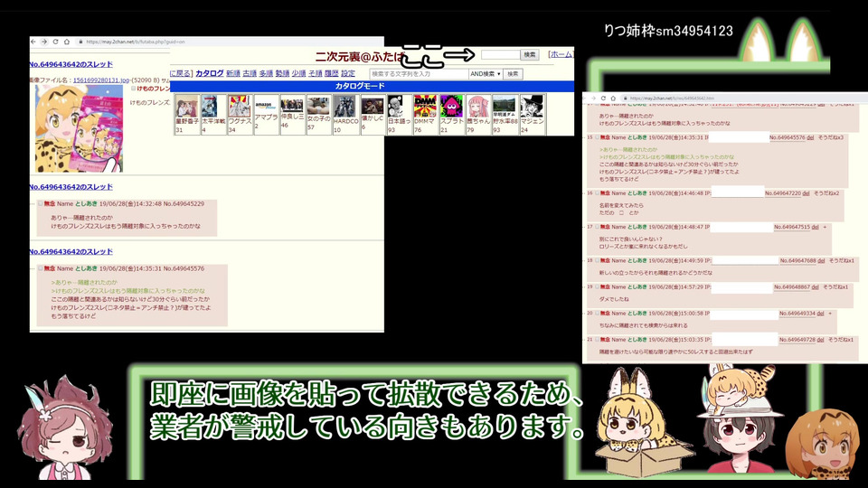Click the lock icon in right browser address bar
Image resolution: width=868 pixels, height=488 pixels.
(625, 98)
